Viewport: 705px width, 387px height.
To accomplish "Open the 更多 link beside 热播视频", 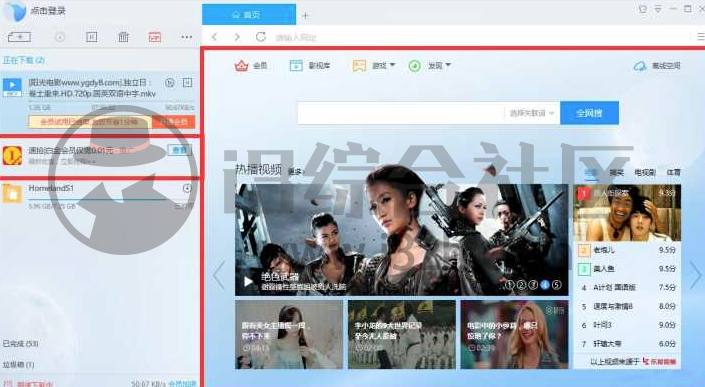I will [x=296, y=172].
